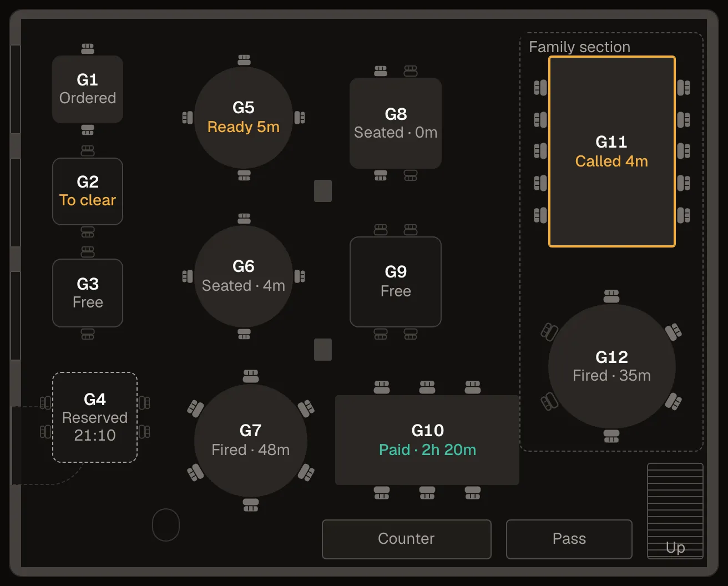Select the chair above round table G5
This screenshot has height=586, width=728.
coord(244,60)
